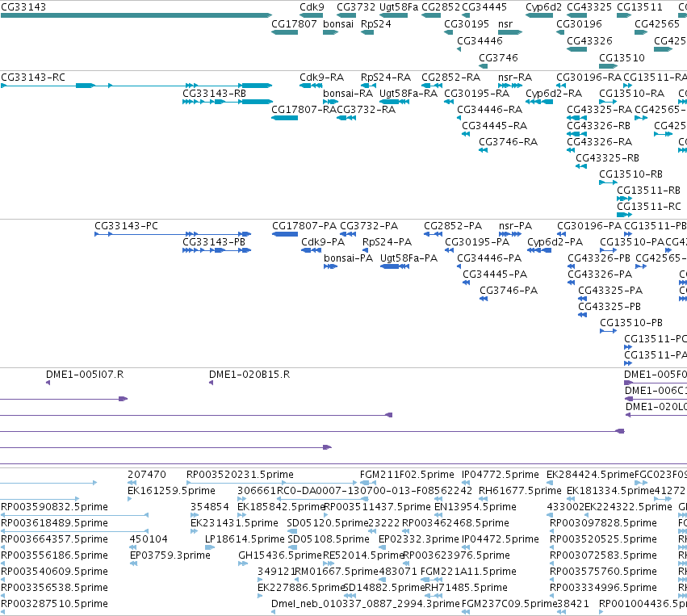Click transcript CG43326-RB

598,126
